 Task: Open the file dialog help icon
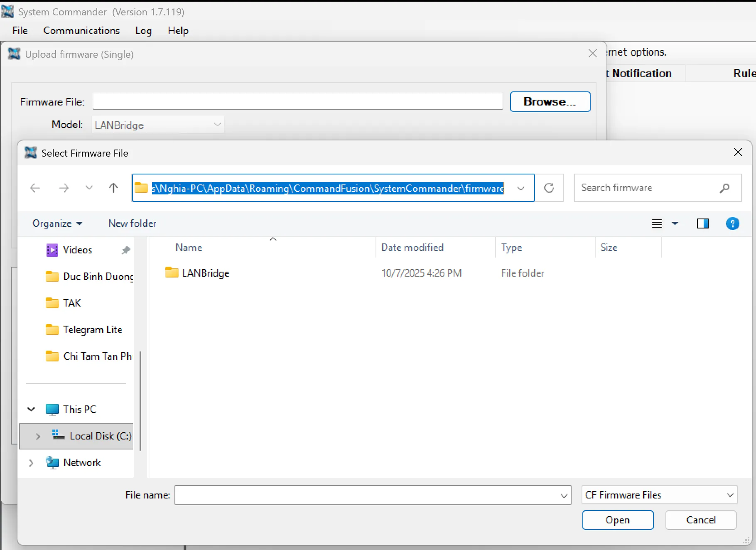(732, 224)
